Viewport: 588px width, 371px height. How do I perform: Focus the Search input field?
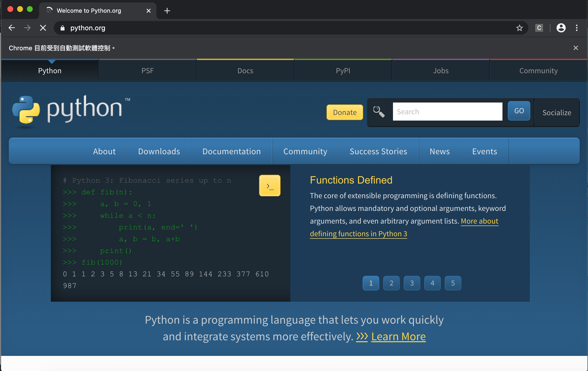tap(447, 112)
